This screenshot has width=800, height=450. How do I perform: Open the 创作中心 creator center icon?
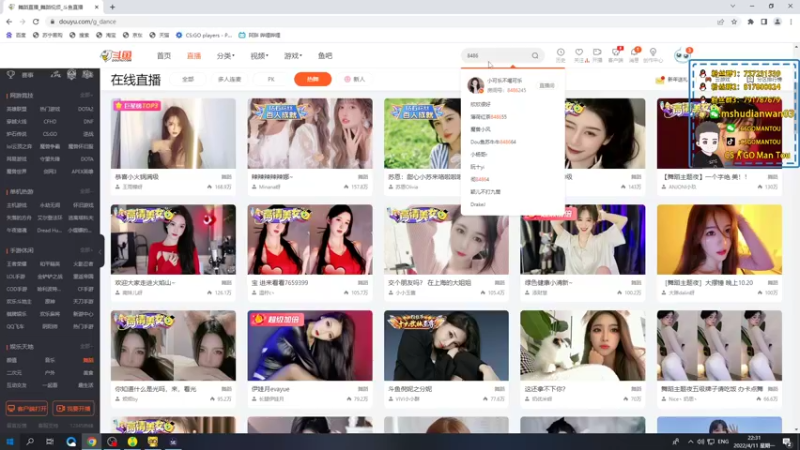653,55
